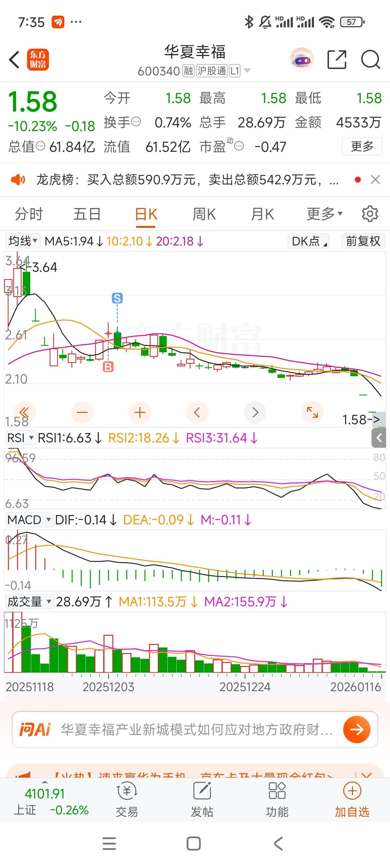This screenshot has width=390, height=868.
Task: Switch to the 周K tab
Action: [x=204, y=214]
